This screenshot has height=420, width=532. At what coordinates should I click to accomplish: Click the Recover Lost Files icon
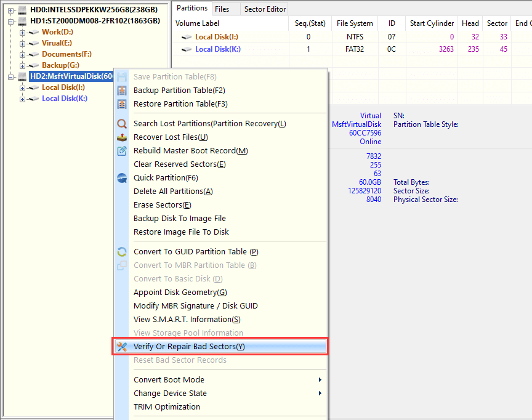[122, 137]
